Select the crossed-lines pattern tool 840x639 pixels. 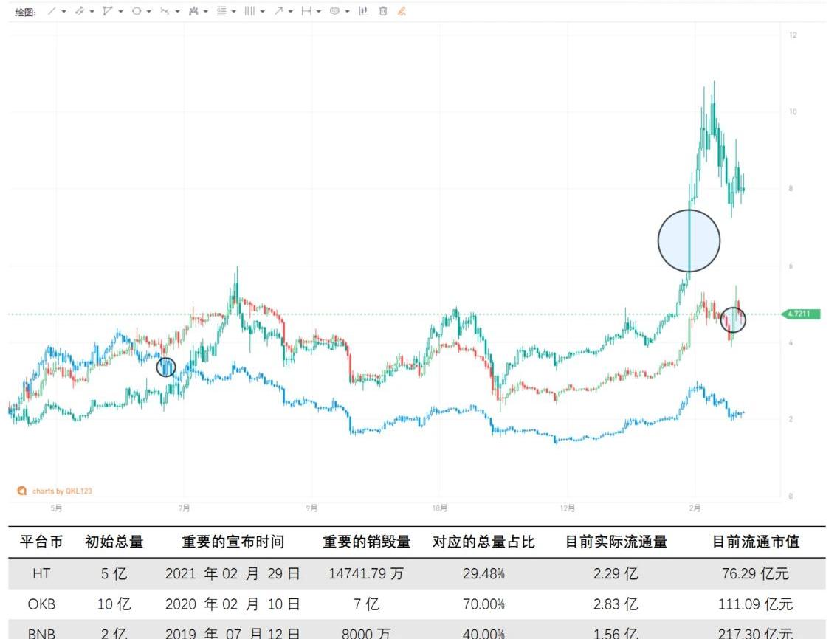165,11
